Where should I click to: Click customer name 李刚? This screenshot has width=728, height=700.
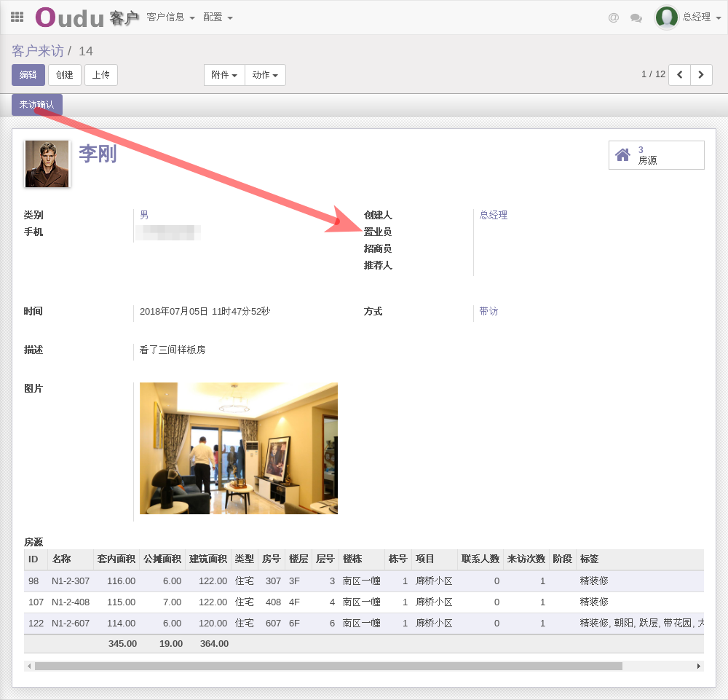(x=98, y=154)
